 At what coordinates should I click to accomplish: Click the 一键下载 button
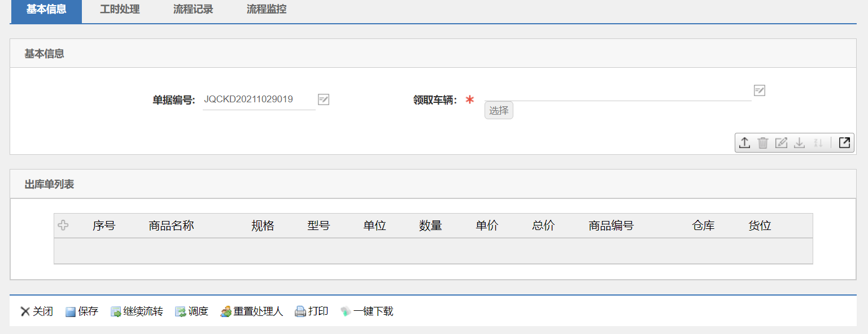coord(367,311)
